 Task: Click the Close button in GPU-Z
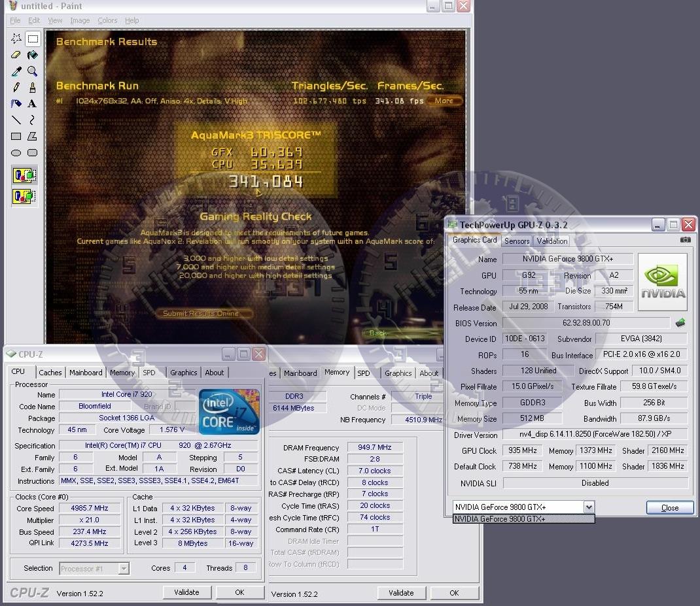670,508
